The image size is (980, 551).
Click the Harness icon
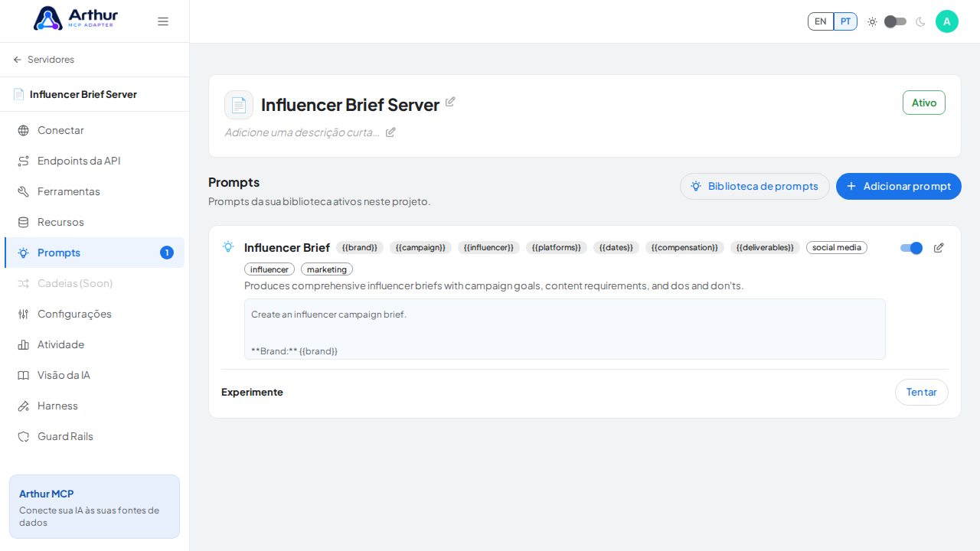(x=23, y=406)
